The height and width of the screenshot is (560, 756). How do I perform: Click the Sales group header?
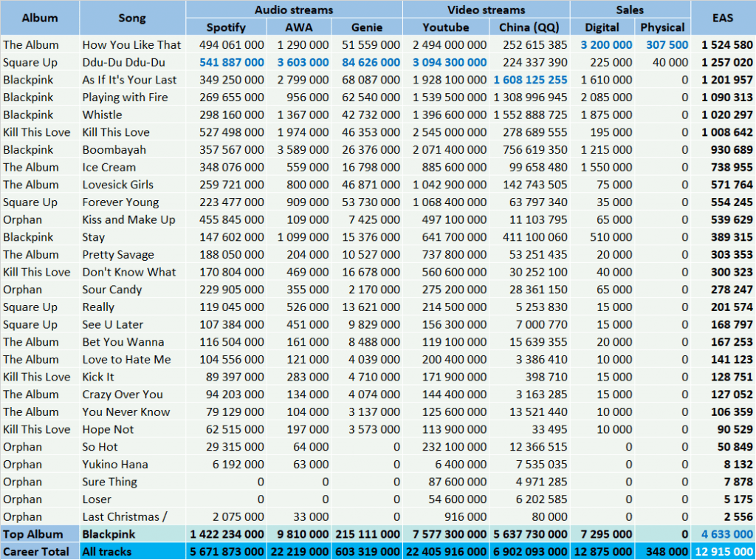coord(630,10)
